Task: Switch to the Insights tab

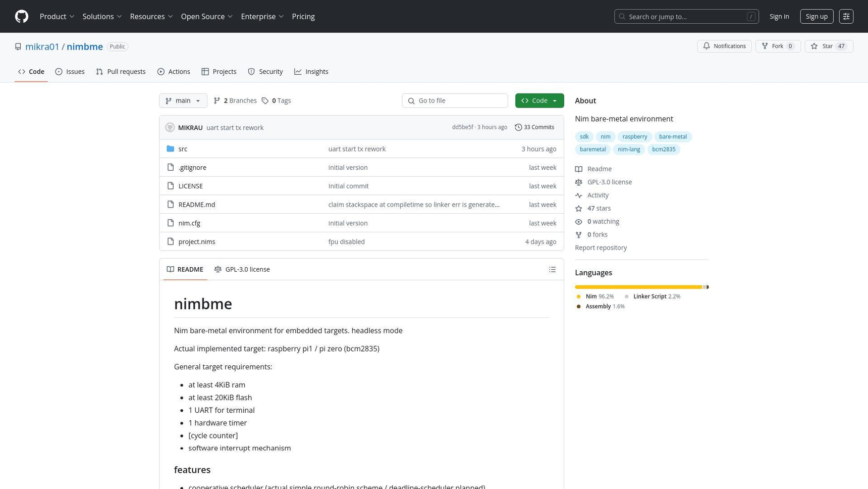Action: tap(311, 72)
